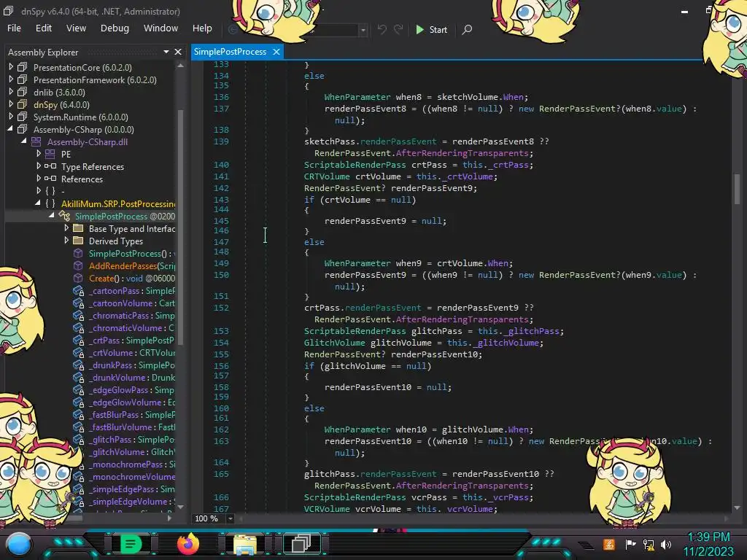
Task: Expand Type References node
Action: click(x=39, y=166)
